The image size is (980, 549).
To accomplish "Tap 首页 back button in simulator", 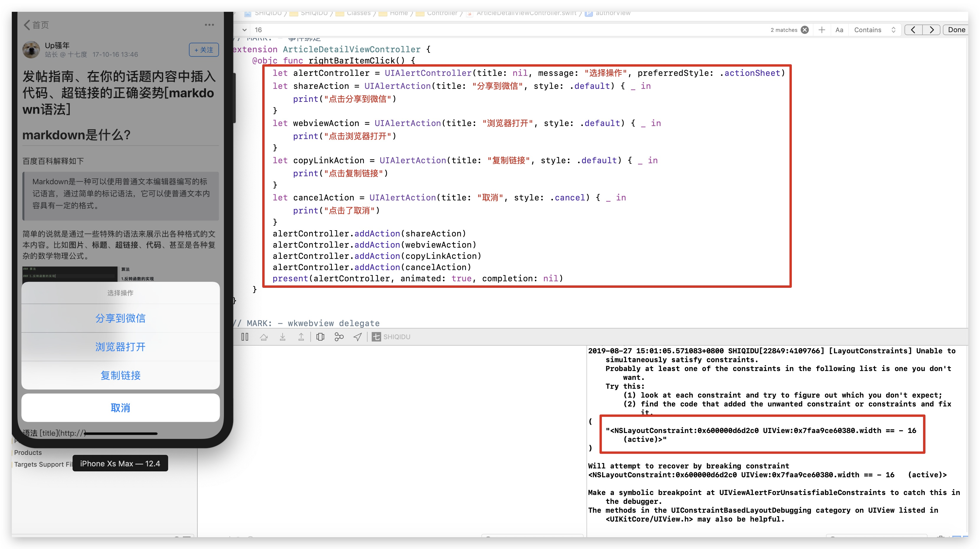I will point(37,25).
